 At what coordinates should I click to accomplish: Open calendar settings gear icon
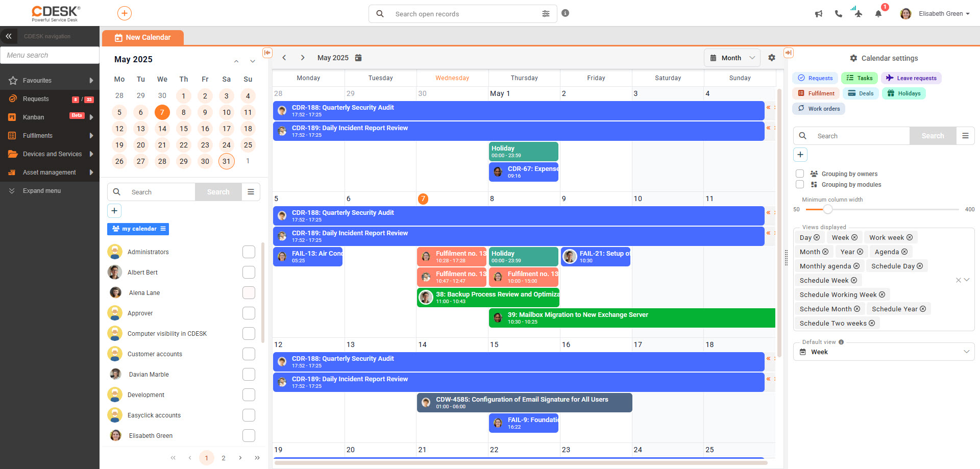click(x=772, y=58)
